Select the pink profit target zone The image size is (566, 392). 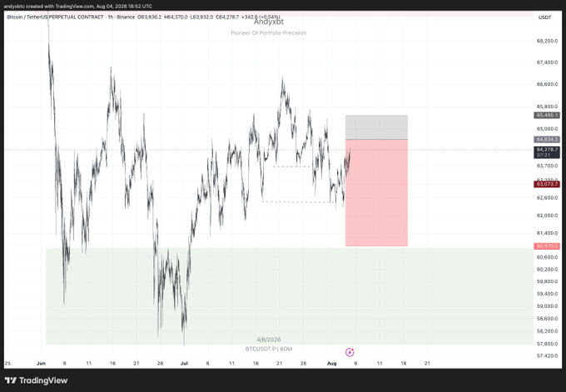[376, 193]
